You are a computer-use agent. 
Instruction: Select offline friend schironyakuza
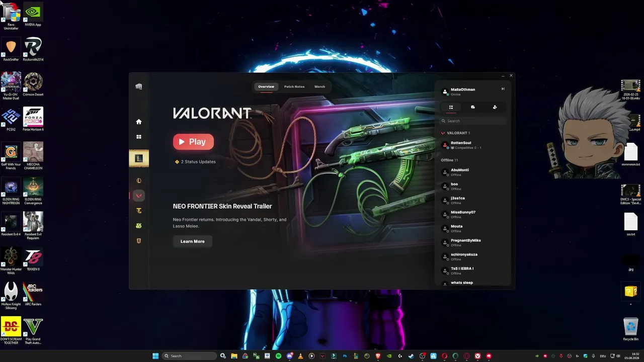(473, 256)
